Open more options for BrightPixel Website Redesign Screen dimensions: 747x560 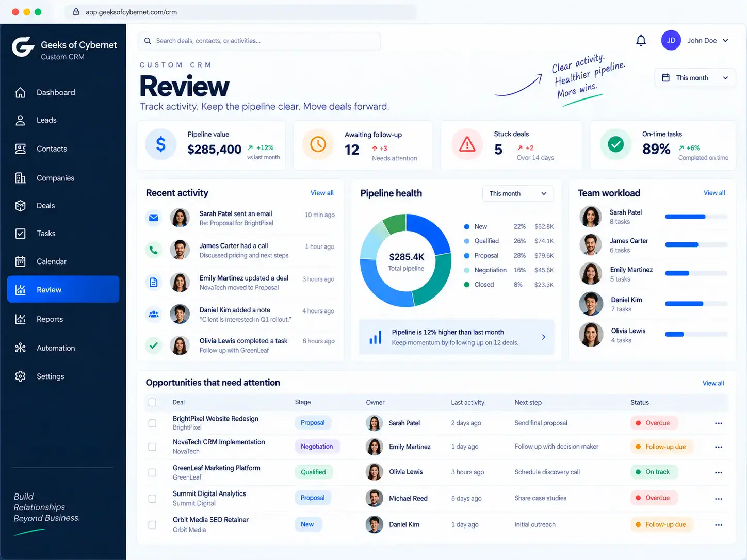pyautogui.click(x=718, y=423)
